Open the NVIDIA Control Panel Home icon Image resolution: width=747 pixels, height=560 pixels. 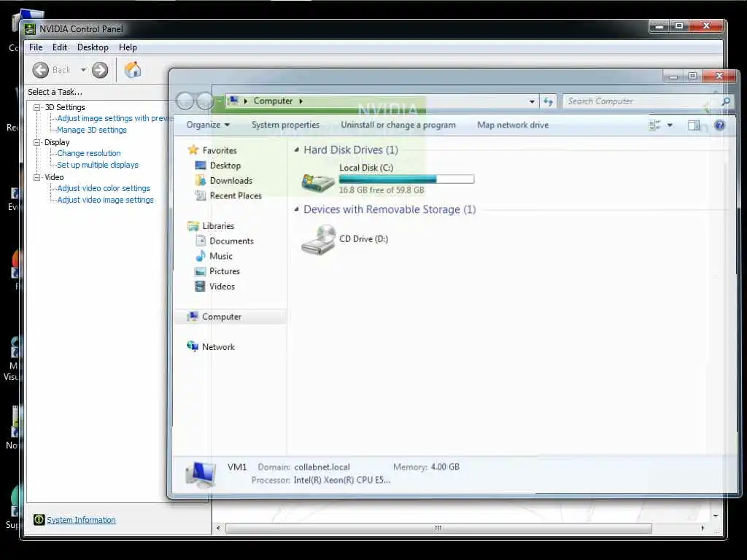tap(133, 69)
